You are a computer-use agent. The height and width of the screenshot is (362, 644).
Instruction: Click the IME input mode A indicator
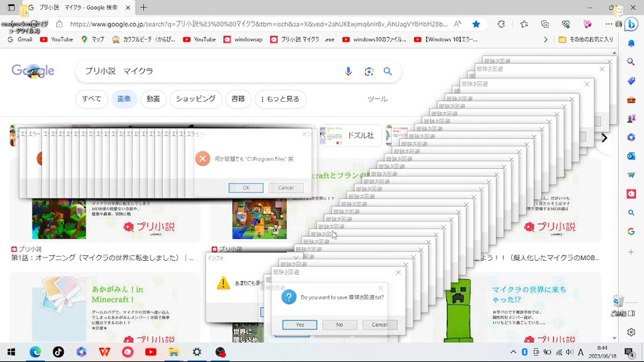[x=580, y=352]
